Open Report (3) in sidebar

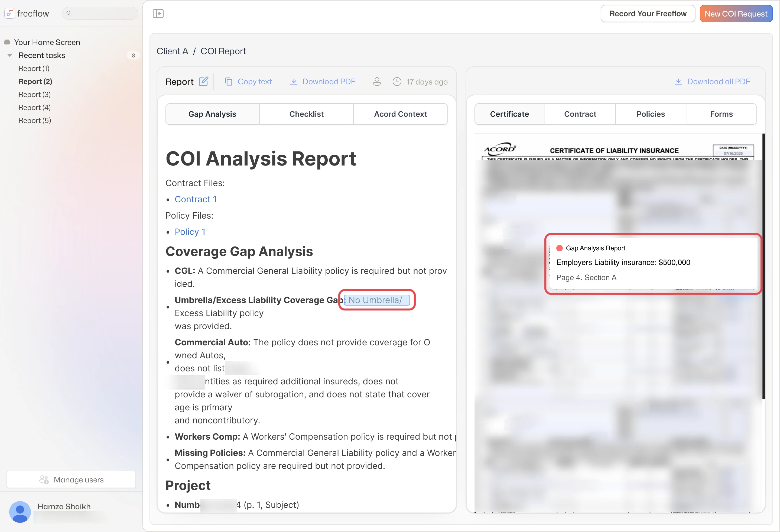(35, 94)
